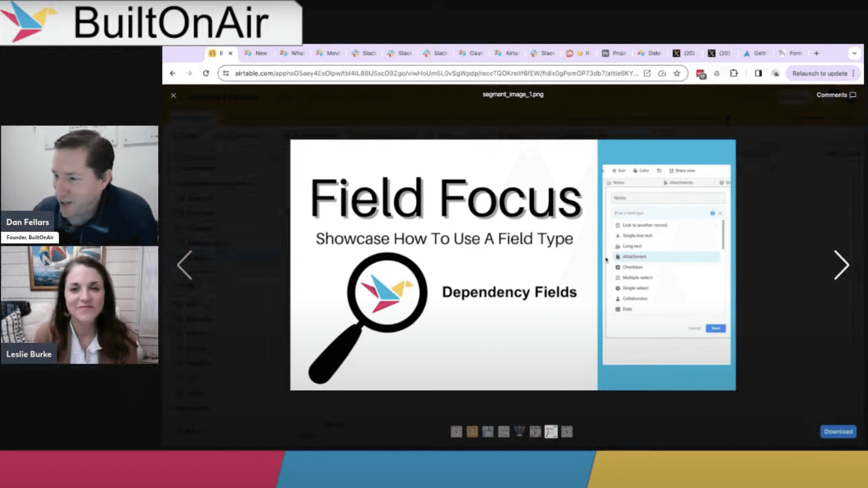Click the Download button
868x488 pixels.
tap(838, 432)
